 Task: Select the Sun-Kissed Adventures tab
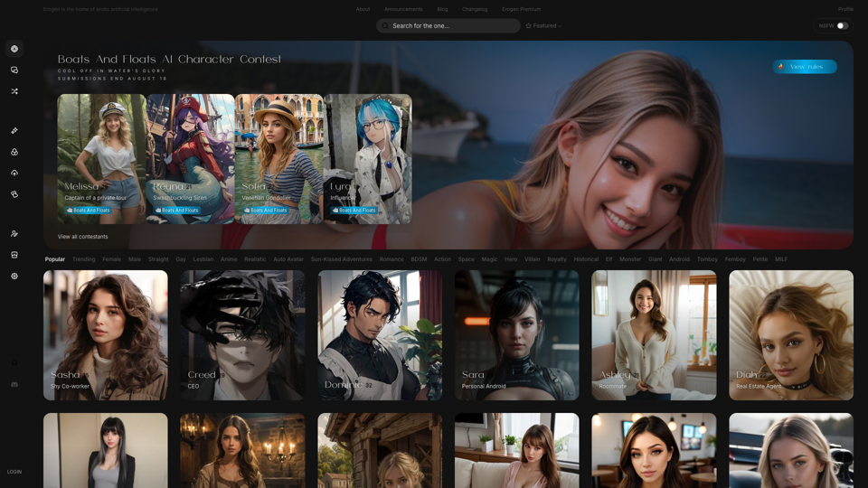342,259
